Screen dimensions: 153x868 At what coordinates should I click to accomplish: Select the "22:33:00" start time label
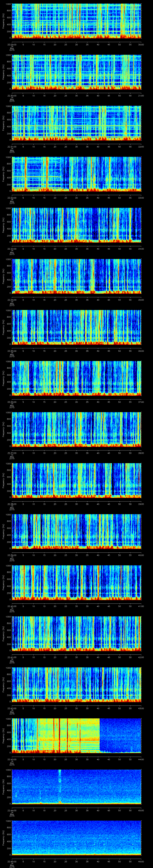coord(12,248)
